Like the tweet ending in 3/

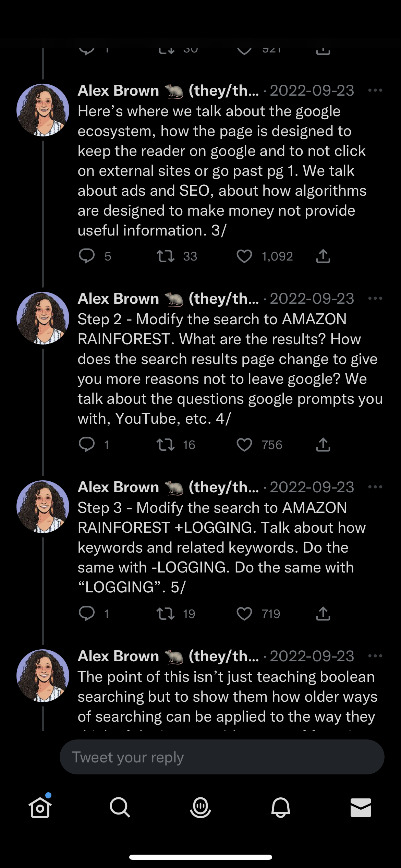click(x=244, y=256)
